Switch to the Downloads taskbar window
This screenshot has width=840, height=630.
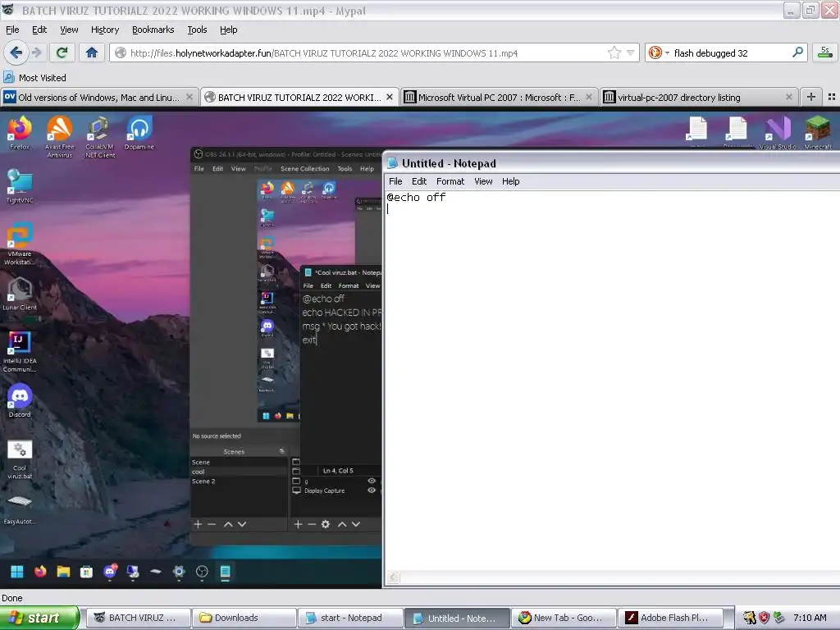click(x=244, y=618)
